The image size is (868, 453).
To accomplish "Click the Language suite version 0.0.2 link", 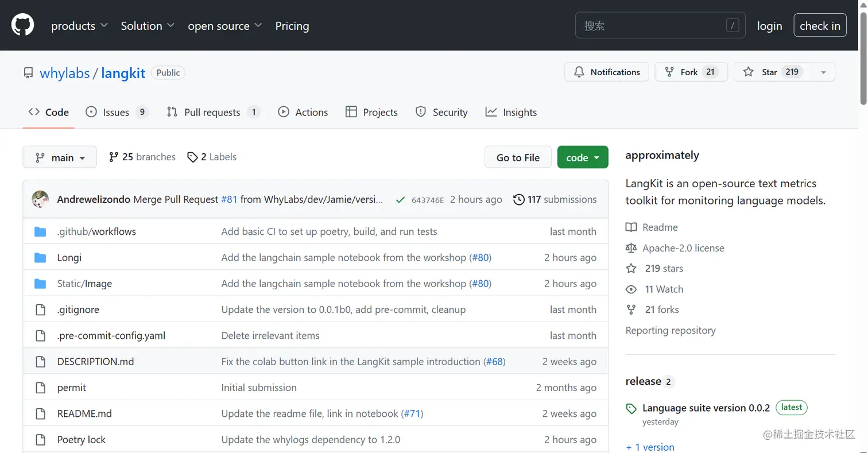I will click(x=706, y=408).
